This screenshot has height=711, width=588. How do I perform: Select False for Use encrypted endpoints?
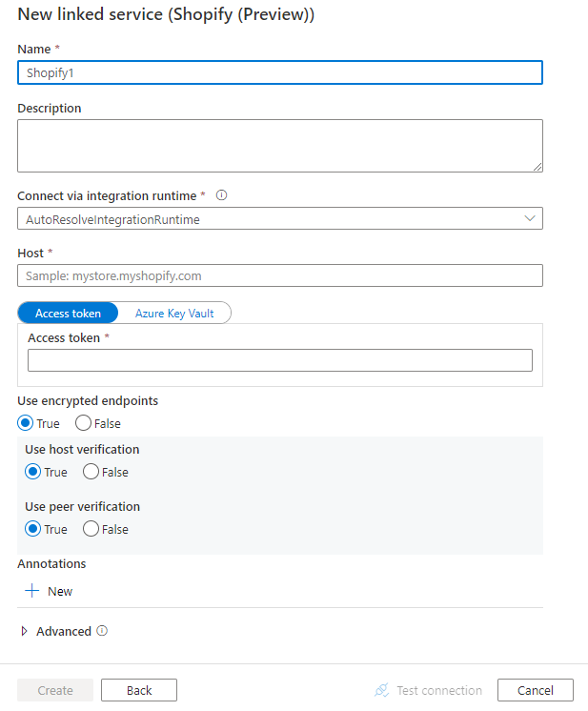click(83, 423)
